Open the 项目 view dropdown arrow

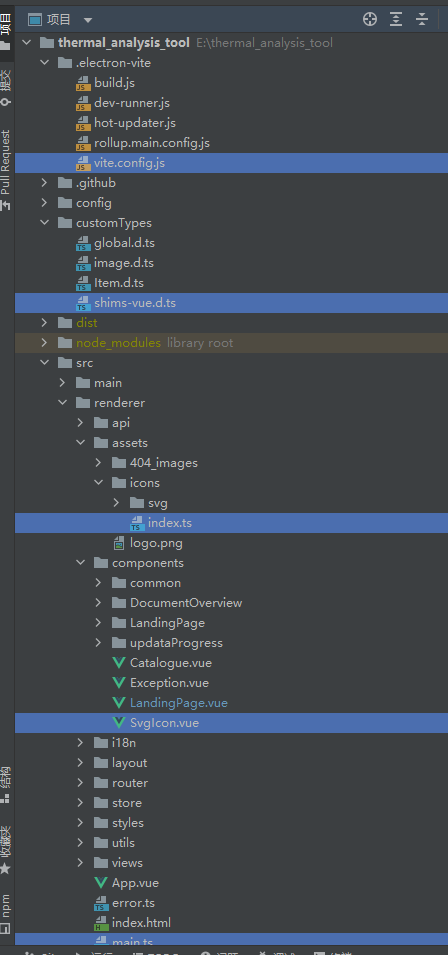tap(88, 20)
